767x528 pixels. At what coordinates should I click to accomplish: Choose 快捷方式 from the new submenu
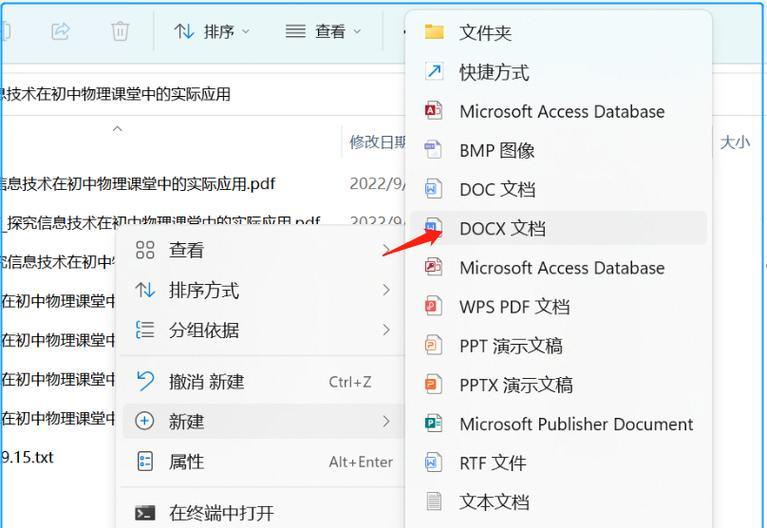tap(558, 72)
